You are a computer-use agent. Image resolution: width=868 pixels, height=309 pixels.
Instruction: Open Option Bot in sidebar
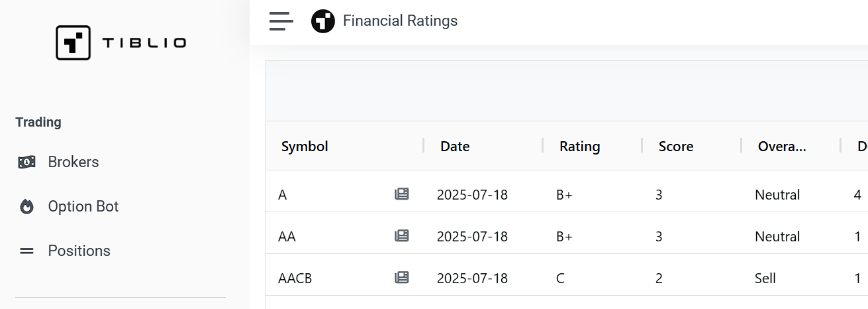coord(83,206)
